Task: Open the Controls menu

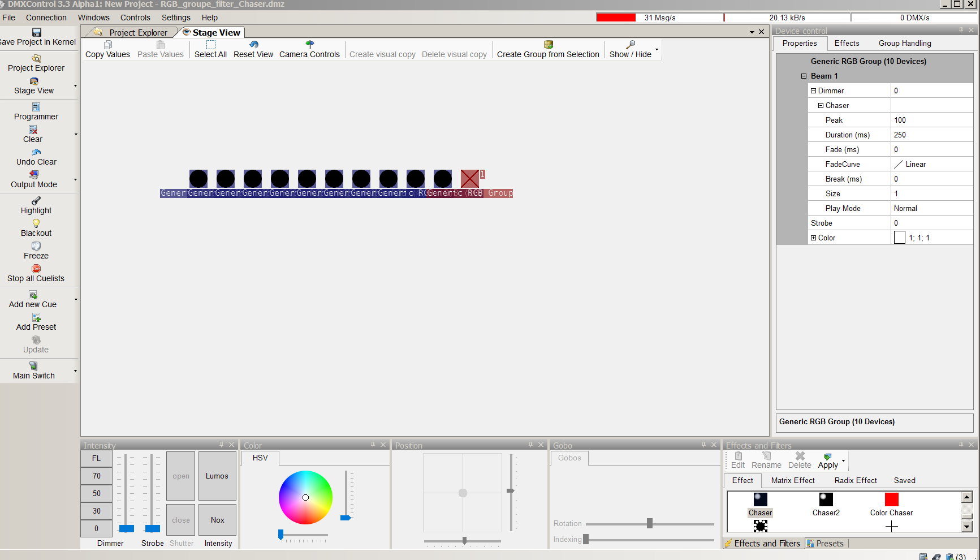Action: 135,18
